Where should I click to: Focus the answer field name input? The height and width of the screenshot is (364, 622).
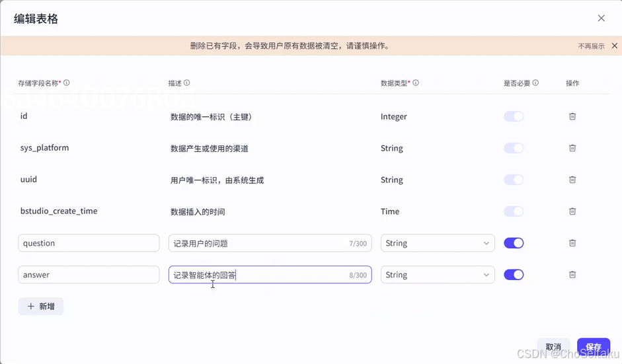click(x=89, y=275)
